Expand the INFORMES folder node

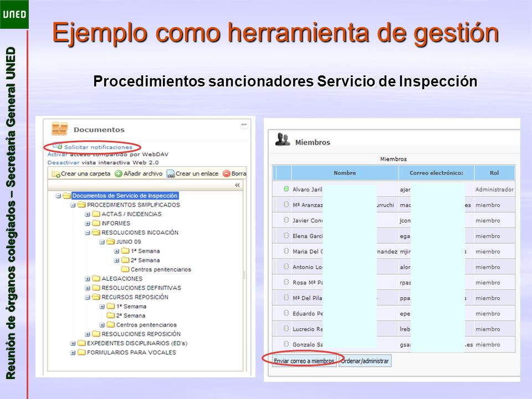[87, 223]
